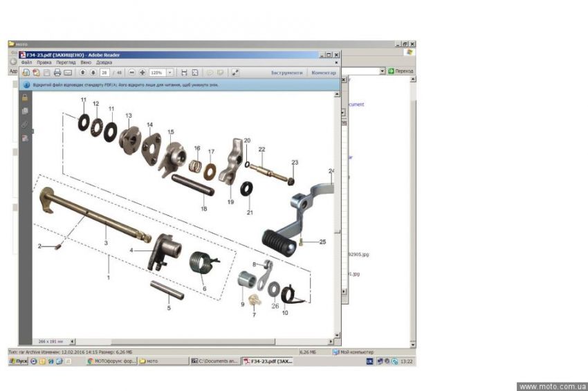Click background window scroll up arrow
The height and width of the screenshot is (391, 588).
pyautogui.click(x=413, y=79)
